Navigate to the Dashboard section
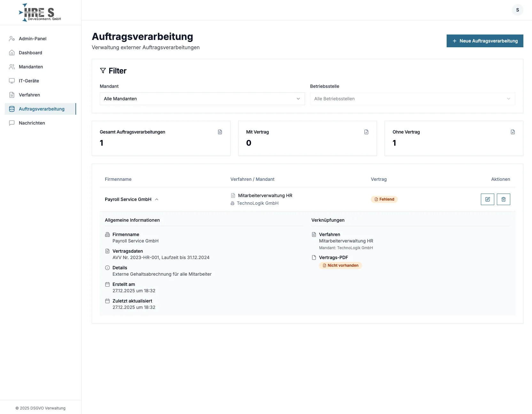This screenshot has width=532, height=414. click(30, 53)
